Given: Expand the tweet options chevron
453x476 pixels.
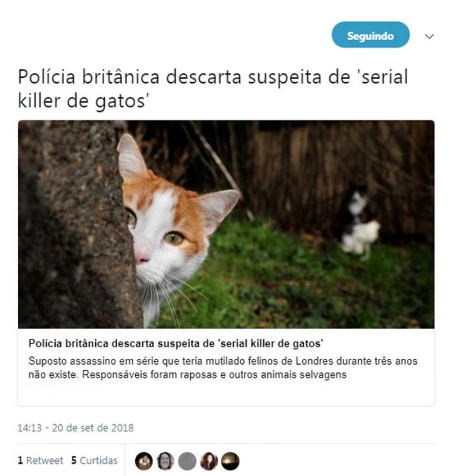Looking at the screenshot, I should coord(429,37).
